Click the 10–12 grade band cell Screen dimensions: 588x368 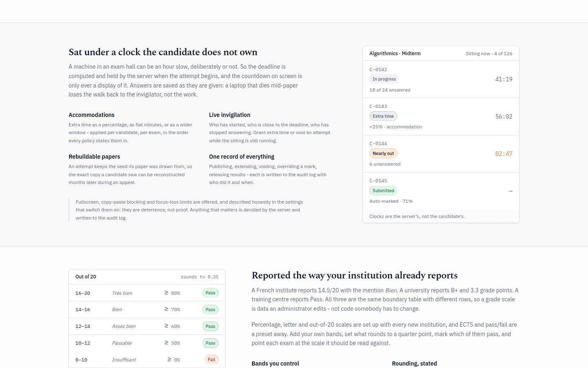82,343
